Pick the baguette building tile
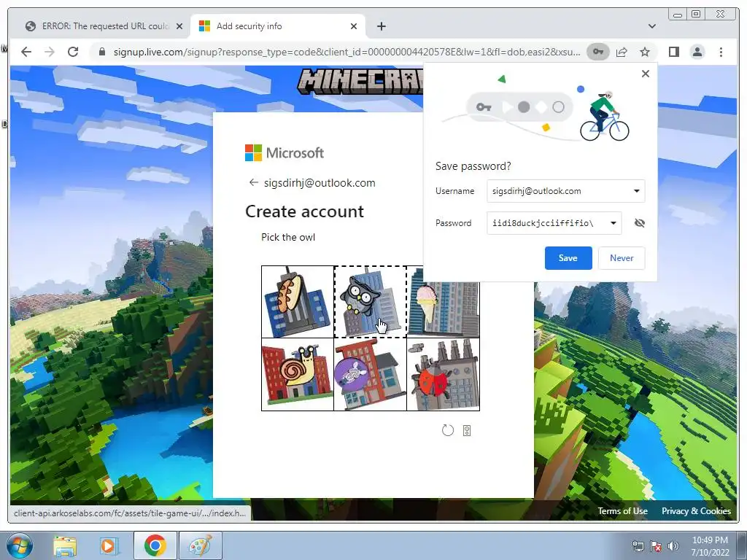747x560 pixels. point(298,302)
